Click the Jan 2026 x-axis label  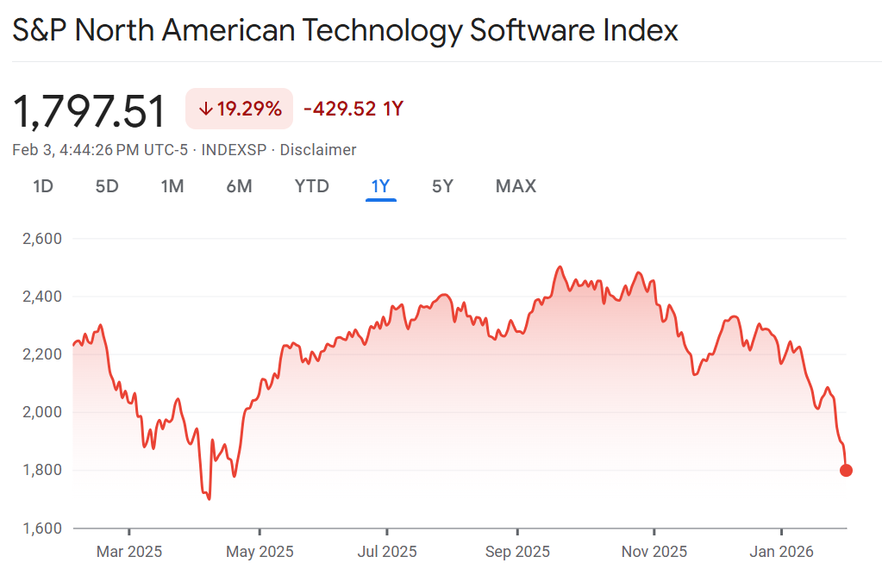coord(781,552)
